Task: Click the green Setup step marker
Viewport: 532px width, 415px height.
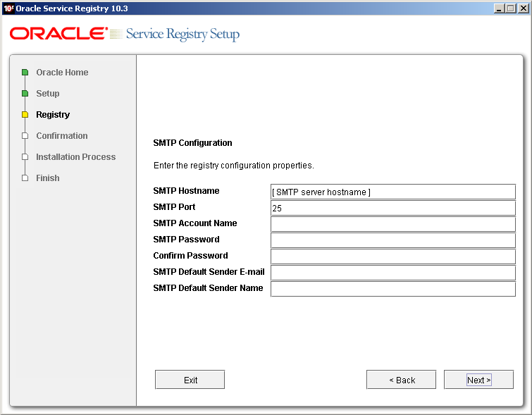Action: pos(25,93)
